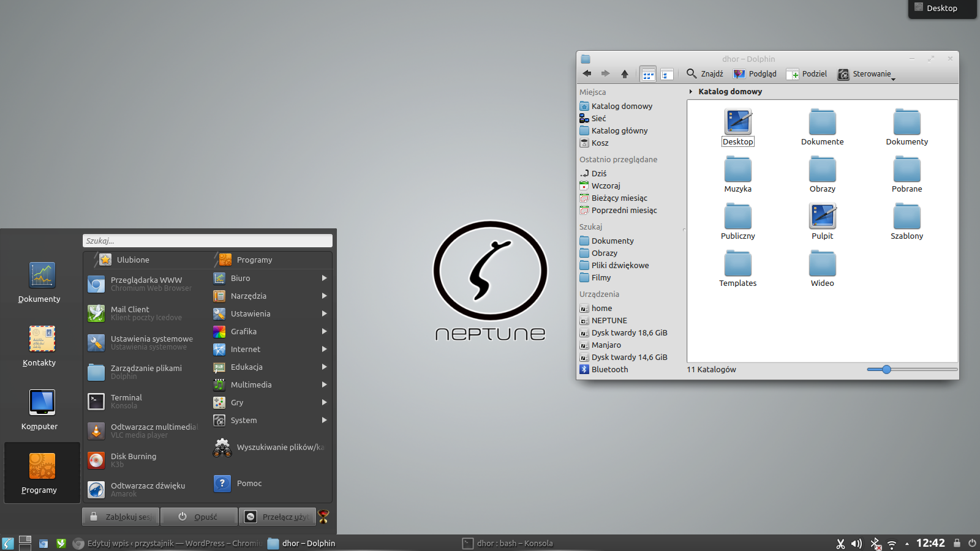Launch Zarządzanie plikami Dolphin entry
The height and width of the screenshot is (551, 980).
(145, 372)
